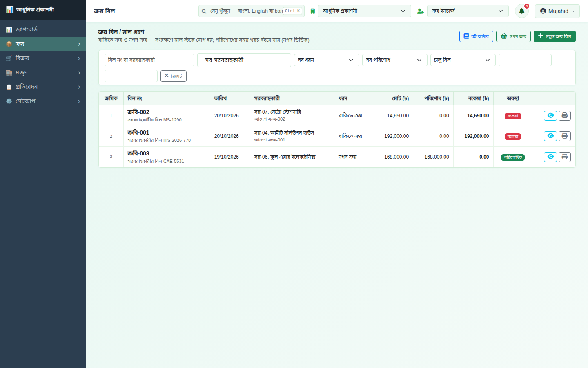Click the green building icon beside company selector

pyautogui.click(x=312, y=11)
